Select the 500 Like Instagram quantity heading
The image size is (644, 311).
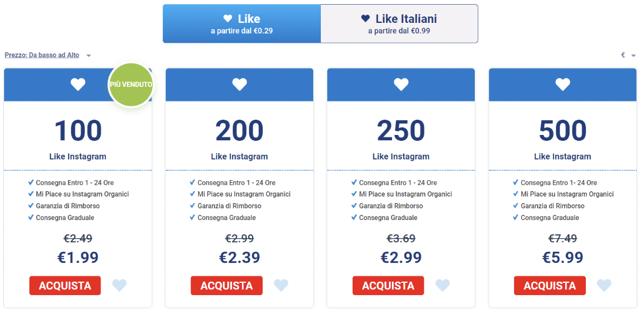(x=563, y=130)
